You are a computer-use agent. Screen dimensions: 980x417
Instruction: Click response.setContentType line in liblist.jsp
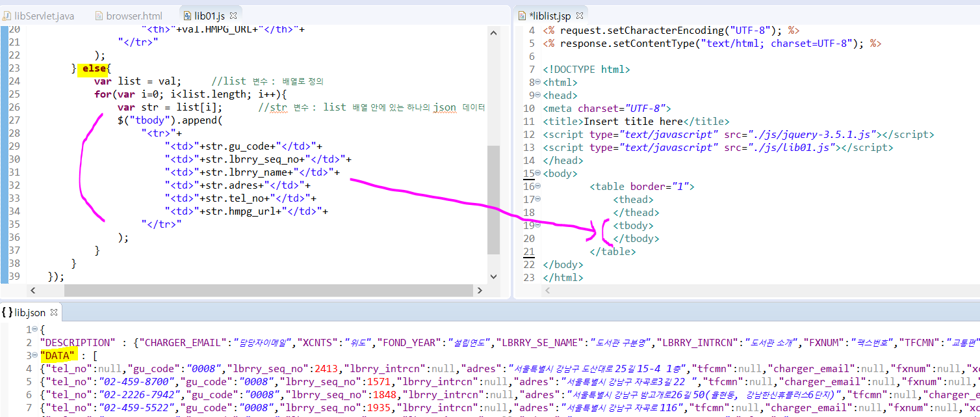coord(712,44)
